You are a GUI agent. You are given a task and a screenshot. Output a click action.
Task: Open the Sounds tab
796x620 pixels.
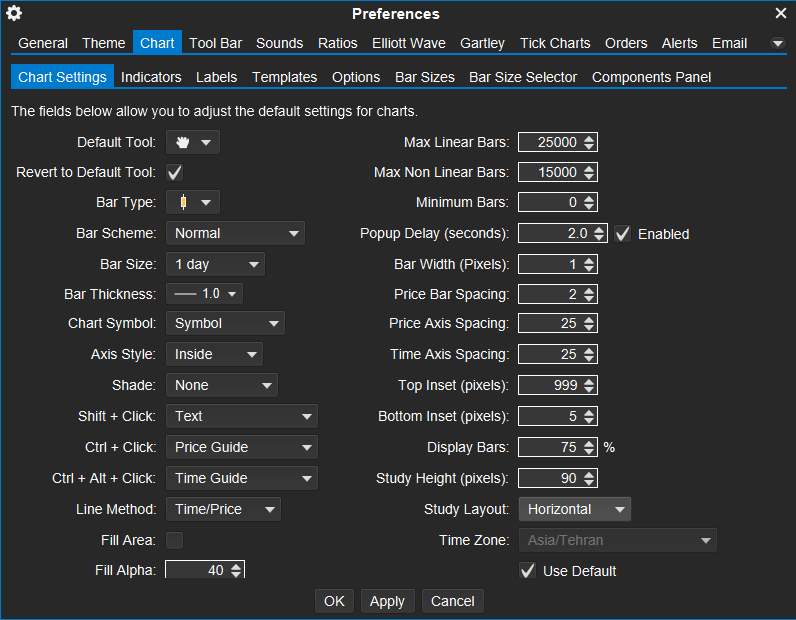coord(280,43)
